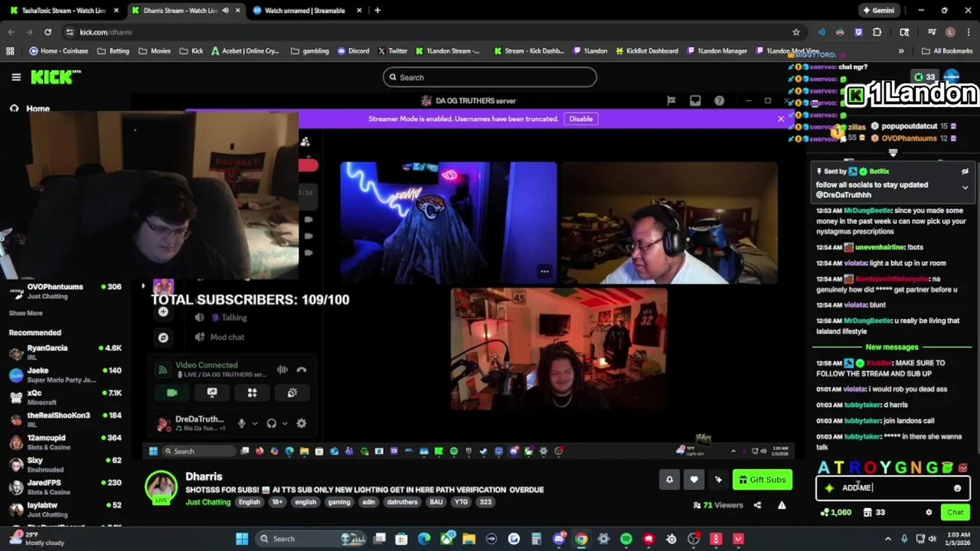Select the Mod chat voice channel
This screenshot has width=980, height=551.
(220, 337)
